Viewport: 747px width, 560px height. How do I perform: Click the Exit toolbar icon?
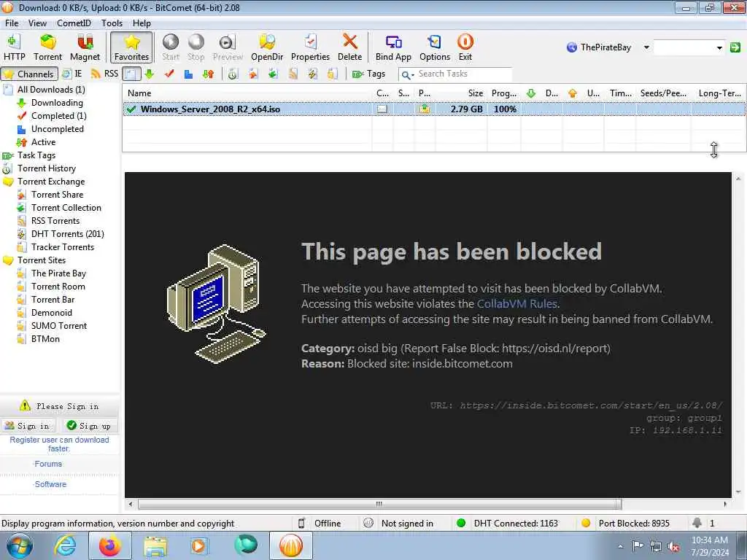click(x=465, y=47)
